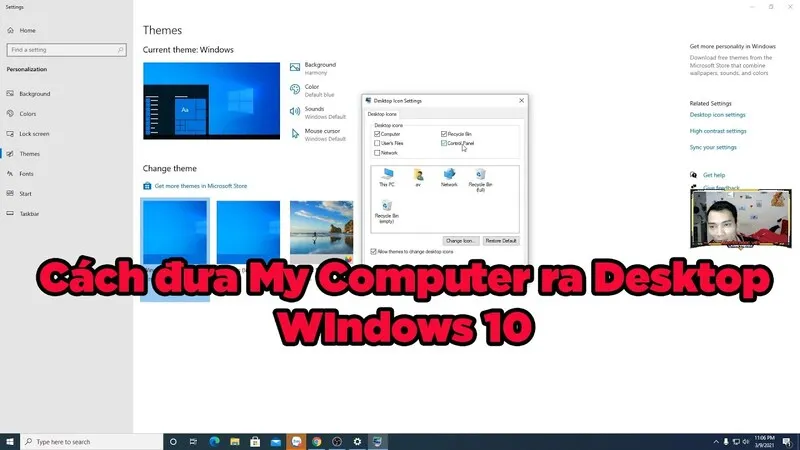Click the Restore Default button

(x=501, y=241)
